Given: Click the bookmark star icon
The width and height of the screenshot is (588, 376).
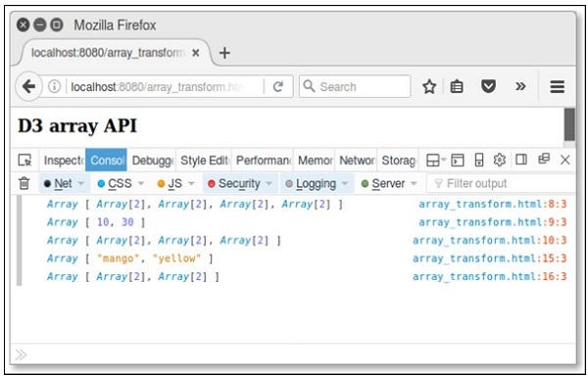Looking at the screenshot, I should point(429,87).
